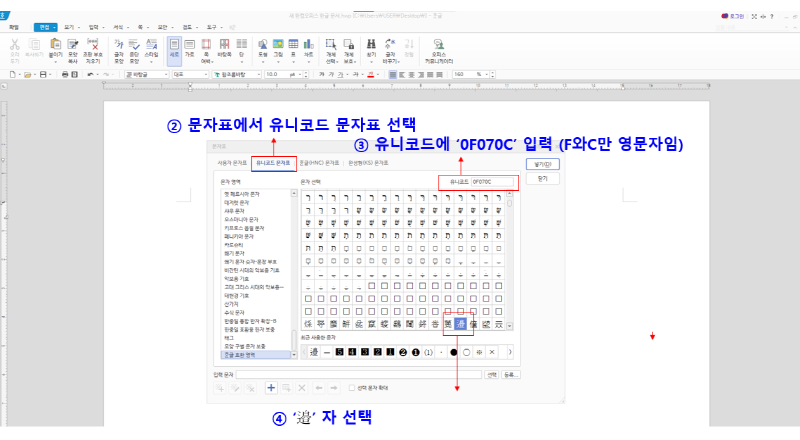The image size is (800, 440).
Task: Open the 입력 (Insert) menu
Action: [93, 27]
